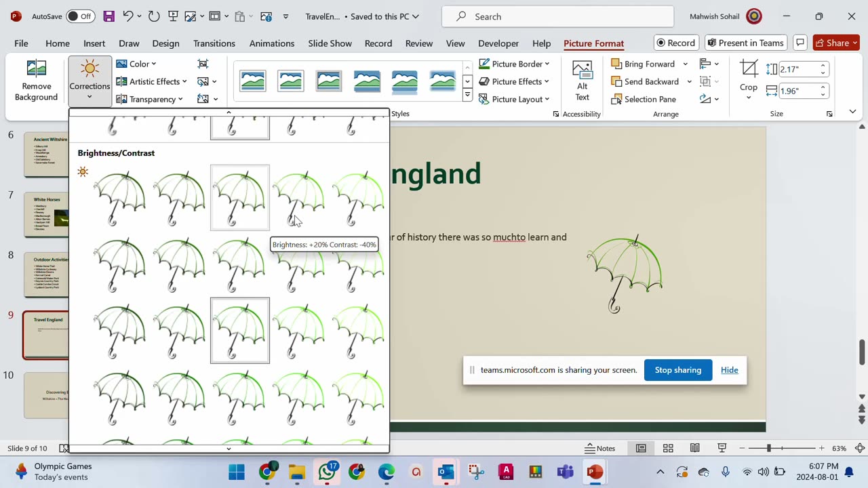Expand the Corrections dropdown
Image resolution: width=868 pixels, height=488 pixels.
point(90,81)
